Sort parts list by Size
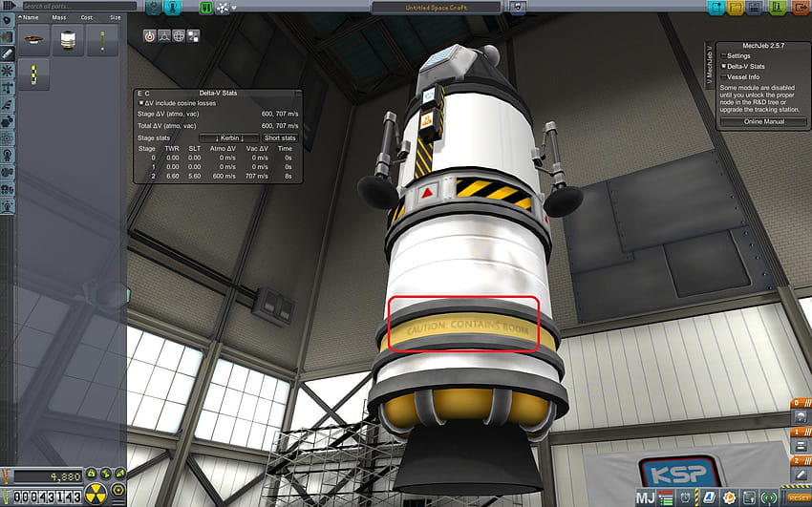The image size is (812, 507). click(115, 17)
